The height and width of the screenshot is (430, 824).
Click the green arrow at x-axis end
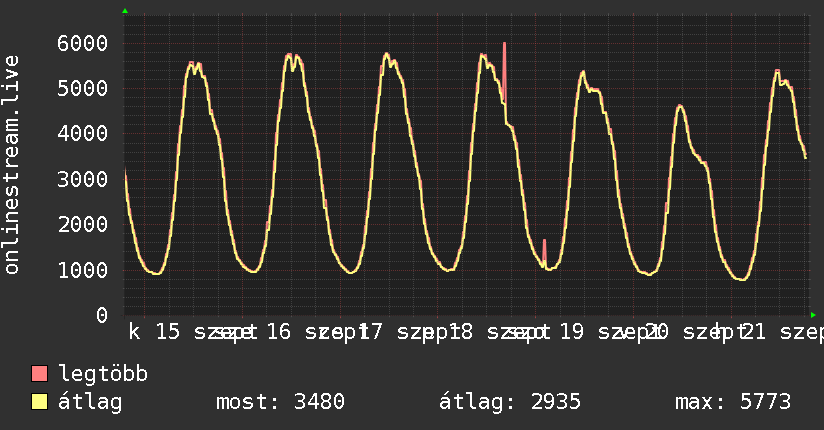tap(813, 315)
